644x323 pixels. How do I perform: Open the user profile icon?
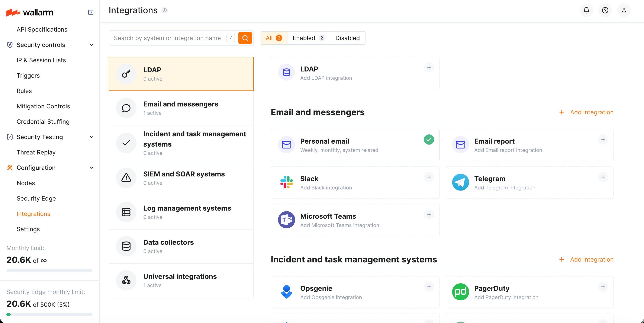pyautogui.click(x=624, y=10)
